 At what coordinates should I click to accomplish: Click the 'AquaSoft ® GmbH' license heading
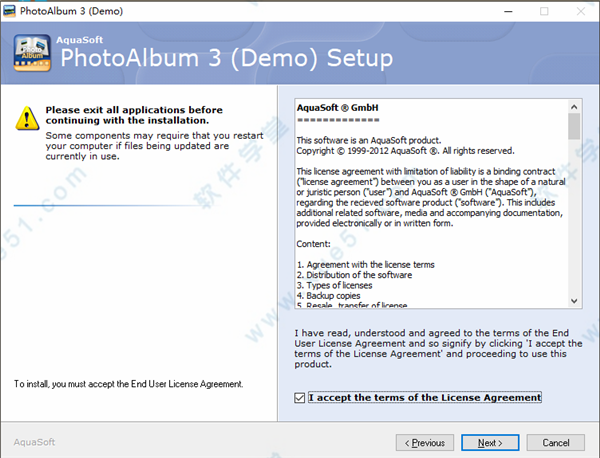pyautogui.click(x=338, y=108)
